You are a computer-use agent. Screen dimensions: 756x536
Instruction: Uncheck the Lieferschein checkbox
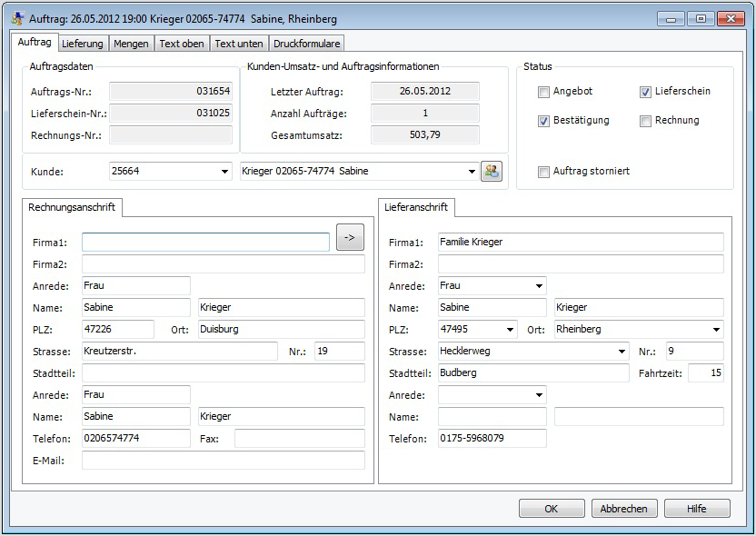645,92
